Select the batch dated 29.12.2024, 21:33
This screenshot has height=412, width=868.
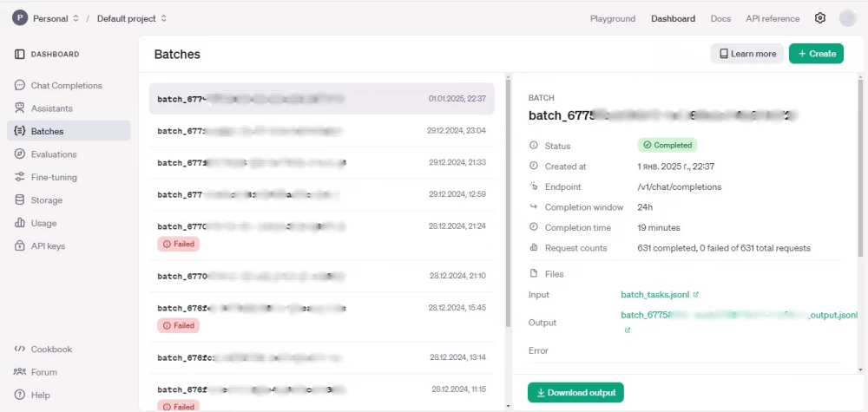coord(322,162)
